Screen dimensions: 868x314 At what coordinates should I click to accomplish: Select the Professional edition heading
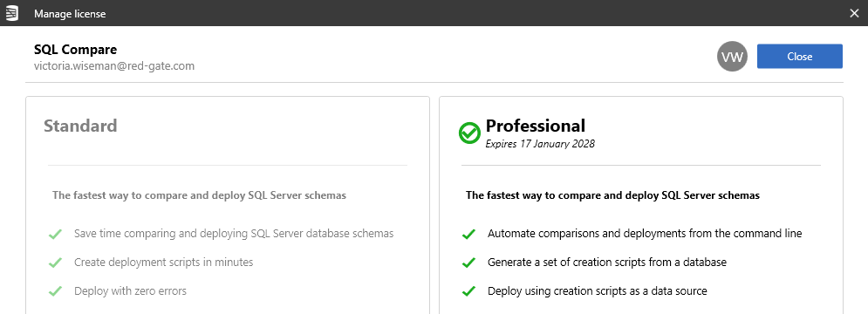[x=536, y=126]
